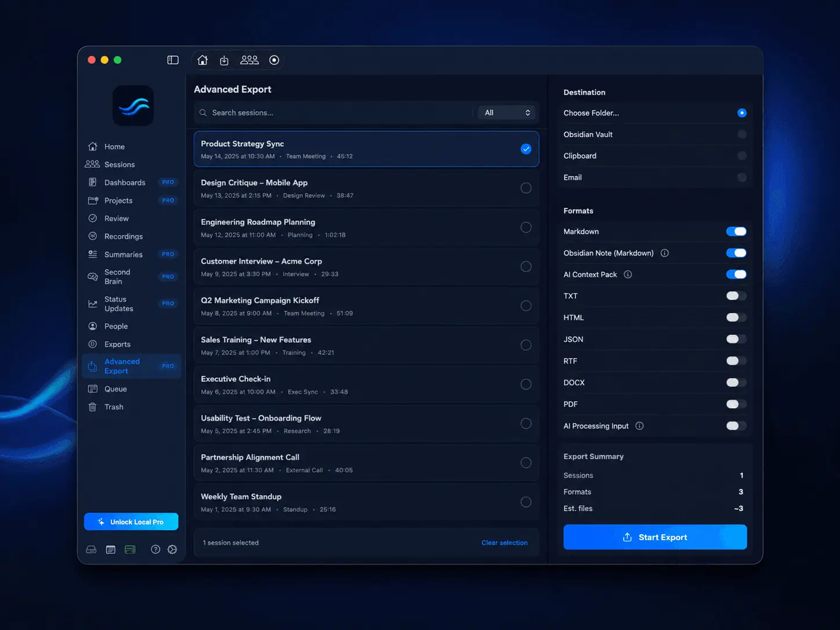Uncheck the Product Strategy Sync session

(x=526, y=149)
